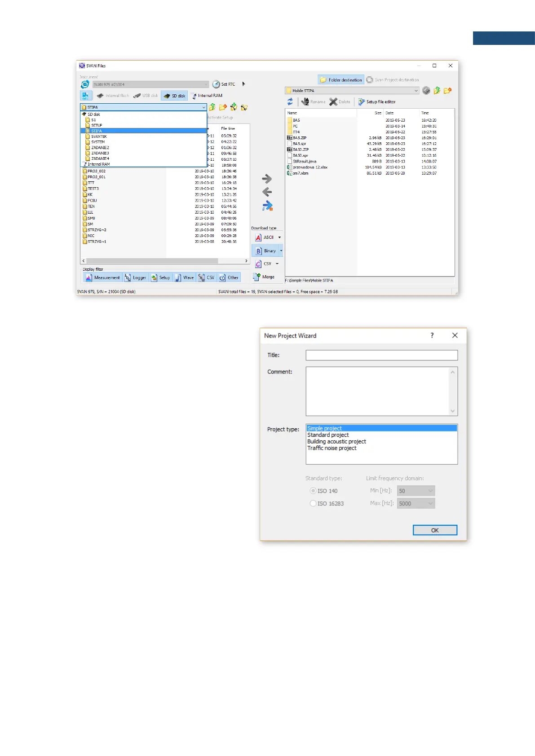Collapse the STIPA folder dropdown on the instrument
This screenshot has width=535, height=756.
click(x=203, y=107)
